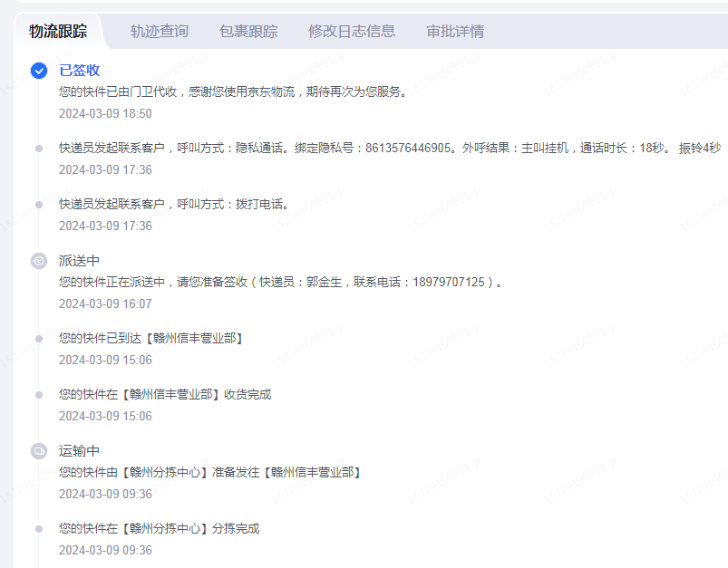Select the 修改日志信息 tab
Screen dimensions: 728x568
[x=352, y=31]
